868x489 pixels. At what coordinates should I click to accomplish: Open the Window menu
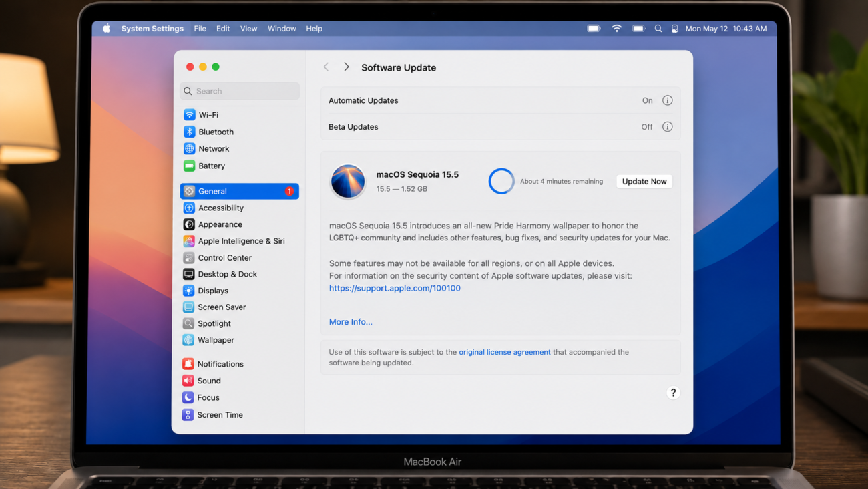tap(282, 29)
